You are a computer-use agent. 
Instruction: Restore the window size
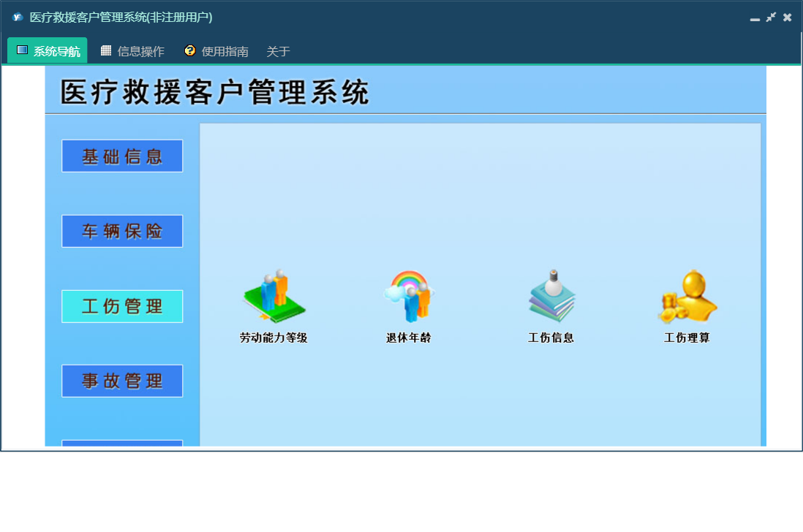[x=771, y=18]
